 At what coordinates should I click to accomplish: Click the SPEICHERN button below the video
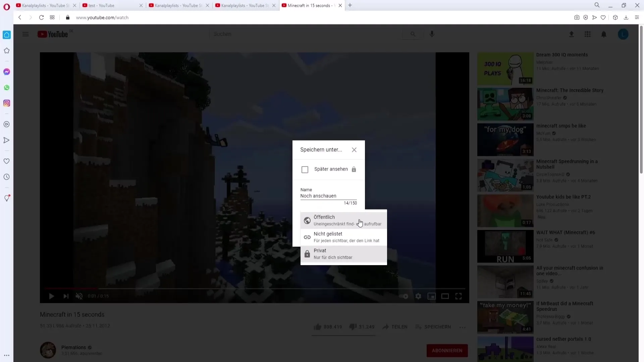[x=433, y=327]
